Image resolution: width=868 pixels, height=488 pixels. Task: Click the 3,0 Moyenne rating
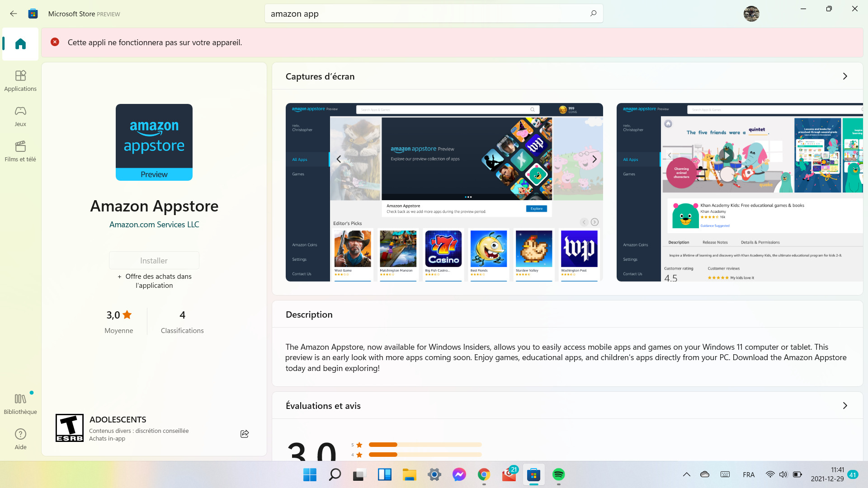pos(119,322)
